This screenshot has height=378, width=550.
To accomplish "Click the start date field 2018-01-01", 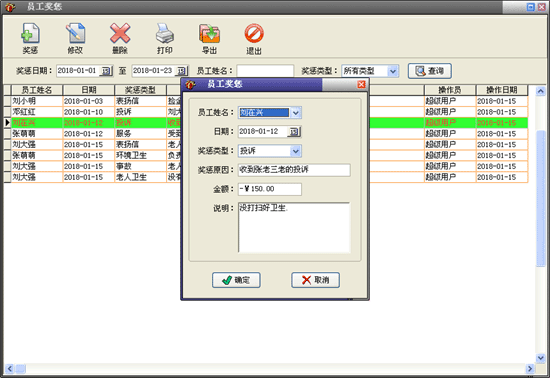I will pos(78,71).
